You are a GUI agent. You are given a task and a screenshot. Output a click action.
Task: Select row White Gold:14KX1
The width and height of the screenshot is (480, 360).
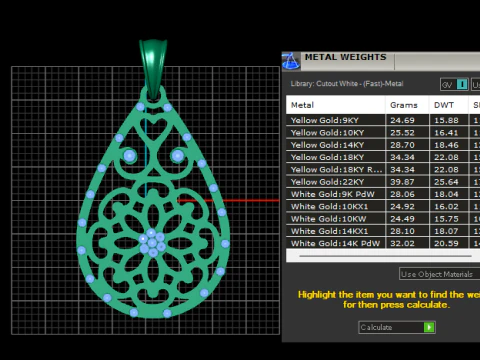click(x=383, y=231)
